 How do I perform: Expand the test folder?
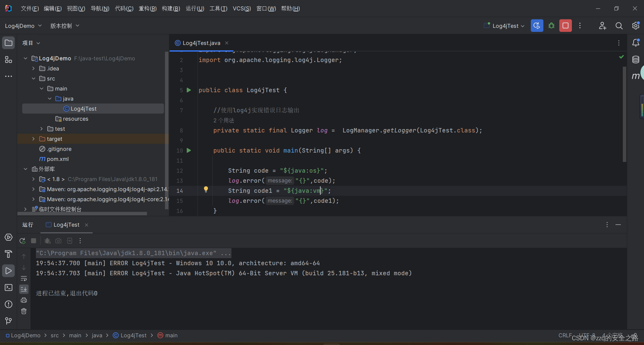tap(41, 129)
